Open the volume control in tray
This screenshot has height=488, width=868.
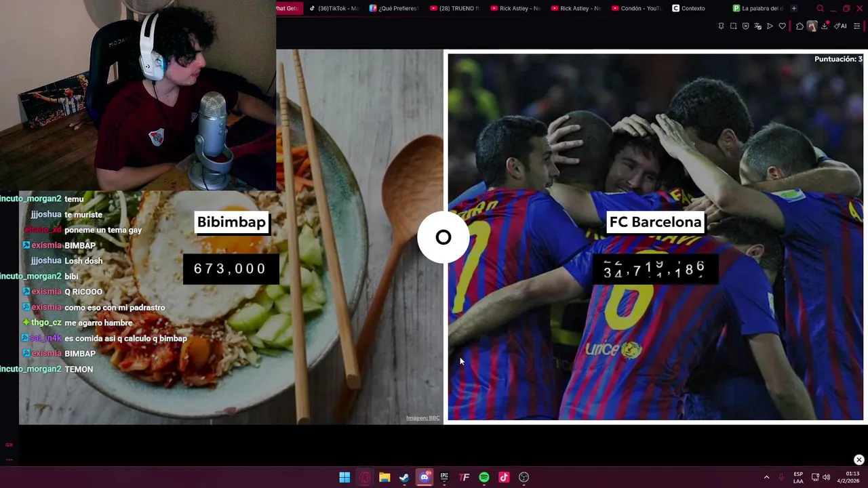(x=826, y=477)
